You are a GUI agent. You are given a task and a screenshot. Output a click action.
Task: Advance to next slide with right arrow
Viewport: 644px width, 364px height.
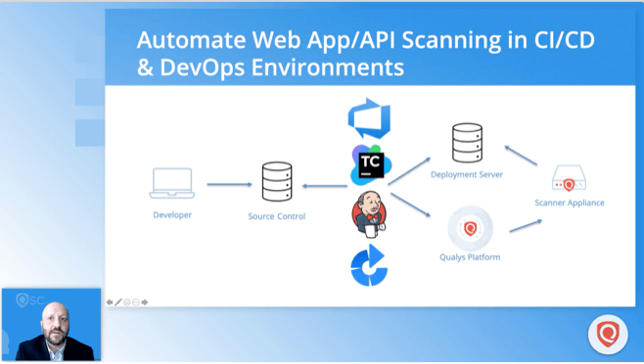pos(145,302)
